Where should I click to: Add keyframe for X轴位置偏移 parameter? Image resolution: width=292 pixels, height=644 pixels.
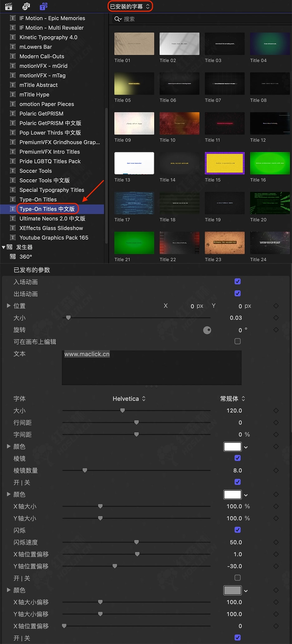[x=276, y=554]
